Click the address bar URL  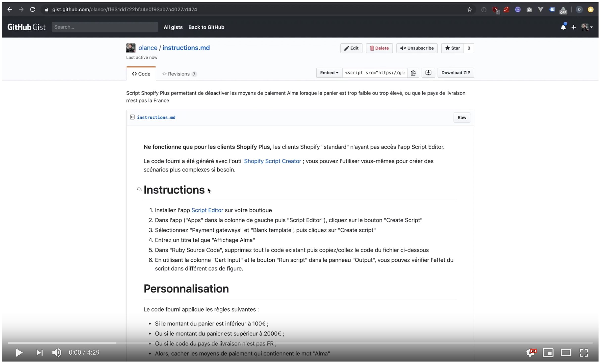[124, 9]
